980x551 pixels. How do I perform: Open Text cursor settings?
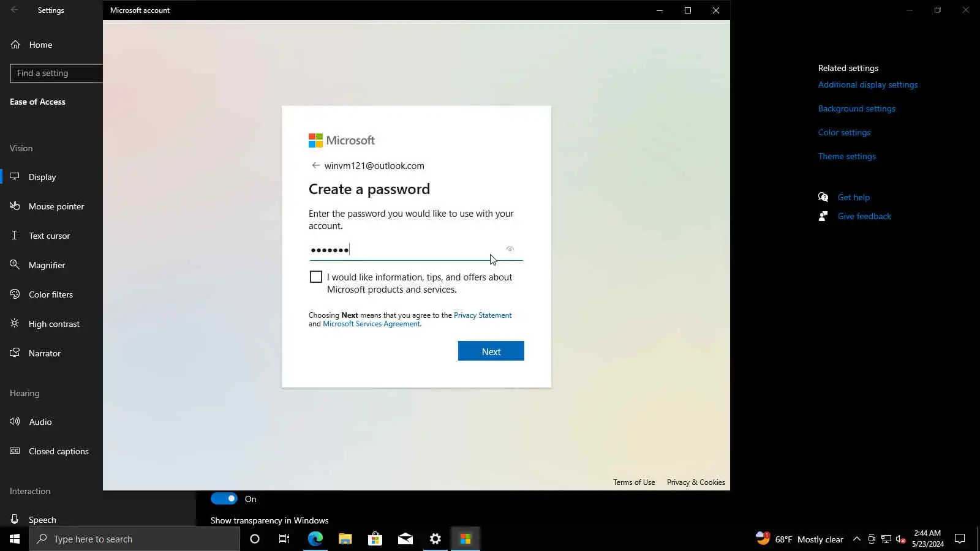[49, 236]
